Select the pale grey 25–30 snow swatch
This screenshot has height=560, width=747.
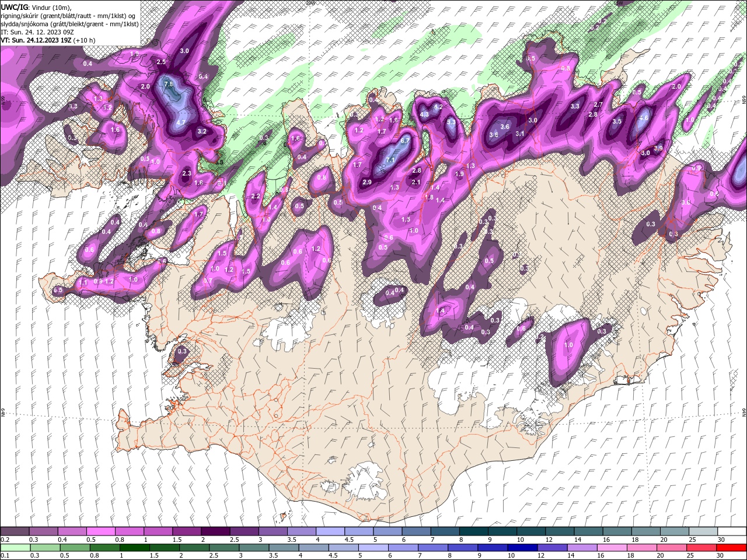click(x=703, y=531)
